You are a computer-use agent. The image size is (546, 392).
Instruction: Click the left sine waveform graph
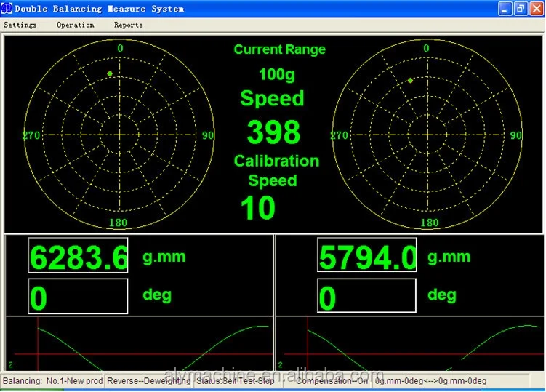click(x=138, y=345)
